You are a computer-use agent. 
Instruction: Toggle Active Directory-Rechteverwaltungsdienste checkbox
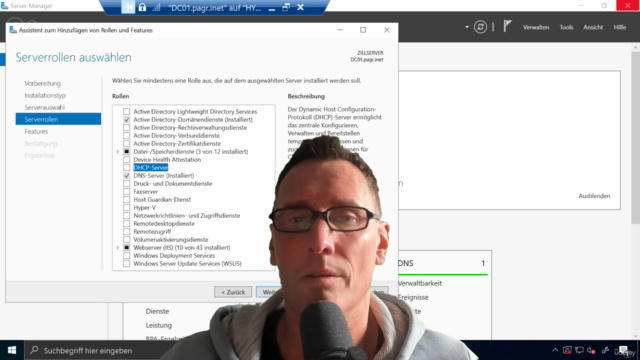pos(127,127)
